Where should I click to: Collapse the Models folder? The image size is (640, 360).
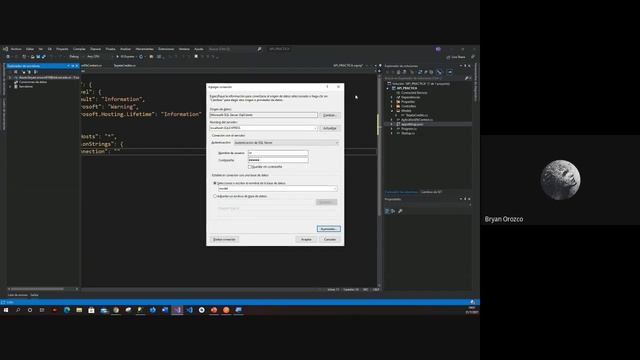(x=391, y=111)
